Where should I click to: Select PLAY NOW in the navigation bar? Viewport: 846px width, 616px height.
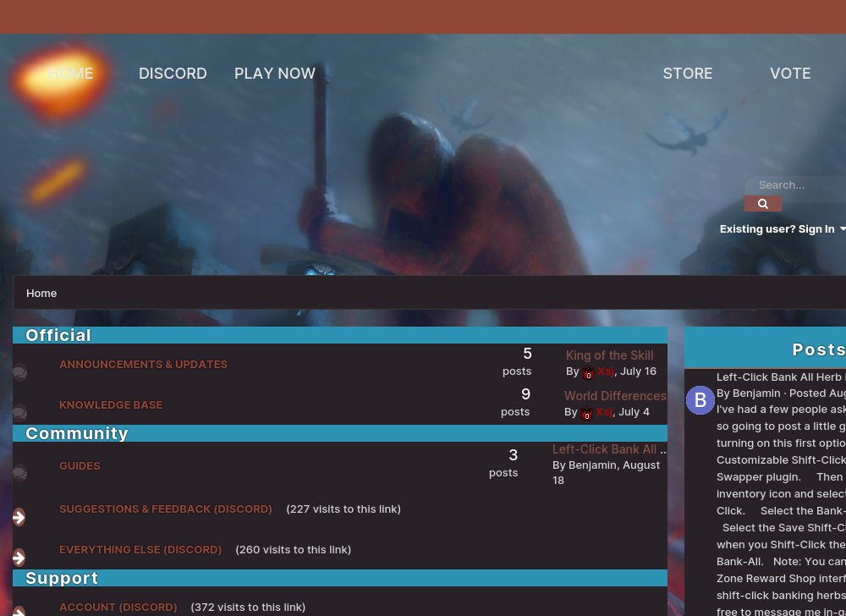click(x=275, y=74)
